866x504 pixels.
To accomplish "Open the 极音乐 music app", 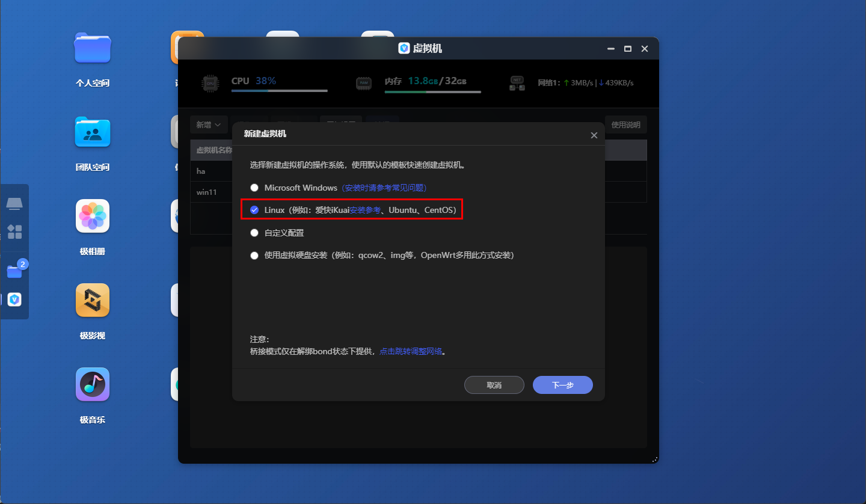I will click(93, 384).
